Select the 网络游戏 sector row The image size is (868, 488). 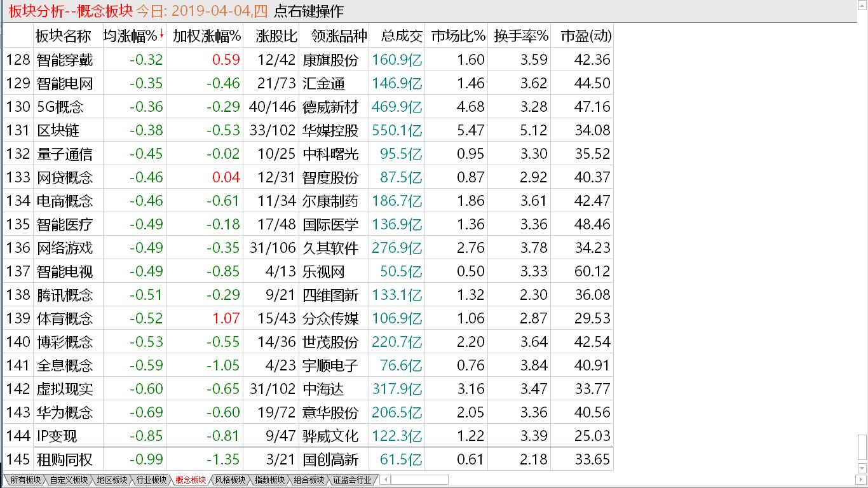point(308,248)
